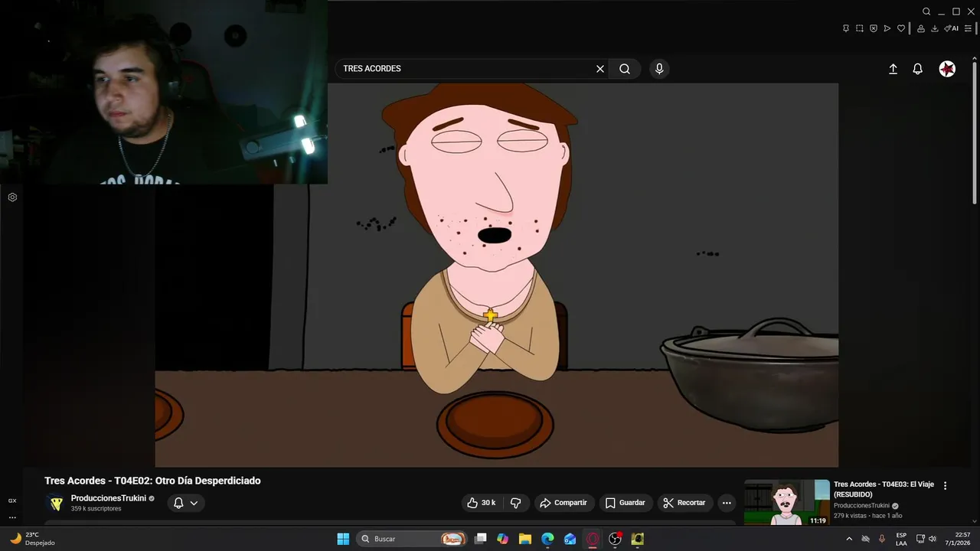This screenshot has width=980, height=551.
Task: Open the 23°C Despejado weather widget
Action: coord(33,539)
